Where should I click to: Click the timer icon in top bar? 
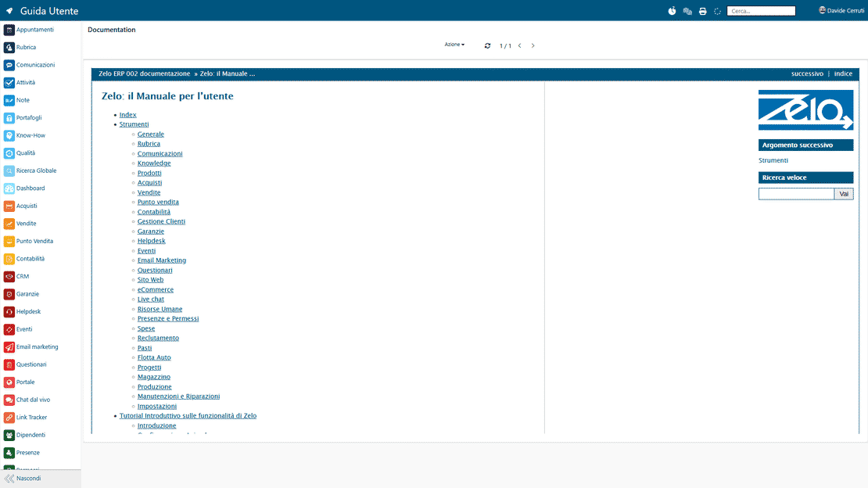(672, 11)
